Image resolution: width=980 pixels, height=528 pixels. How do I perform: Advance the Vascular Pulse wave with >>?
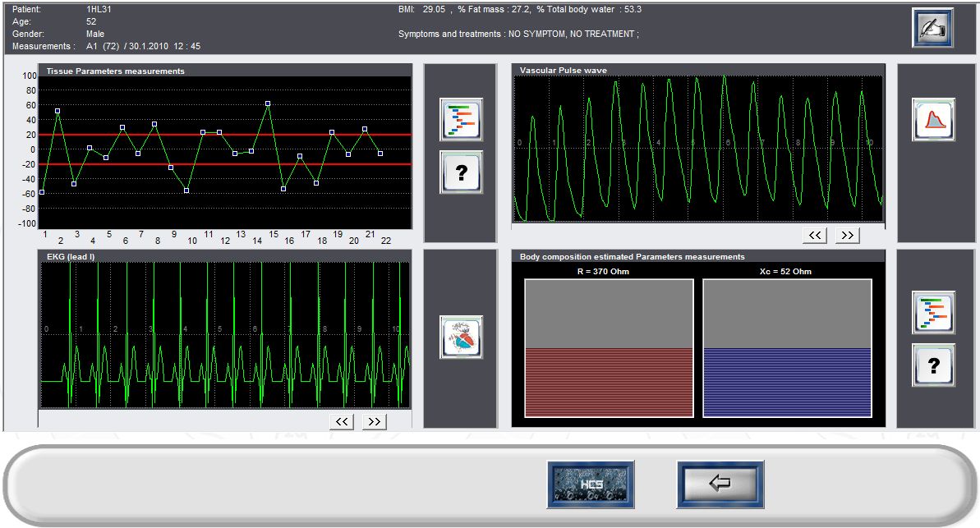point(847,236)
